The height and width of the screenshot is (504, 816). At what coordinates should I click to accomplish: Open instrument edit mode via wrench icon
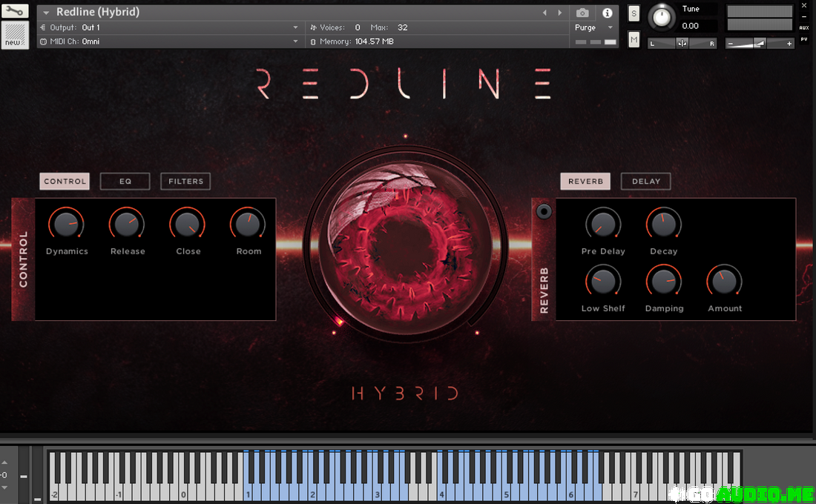coord(15,11)
